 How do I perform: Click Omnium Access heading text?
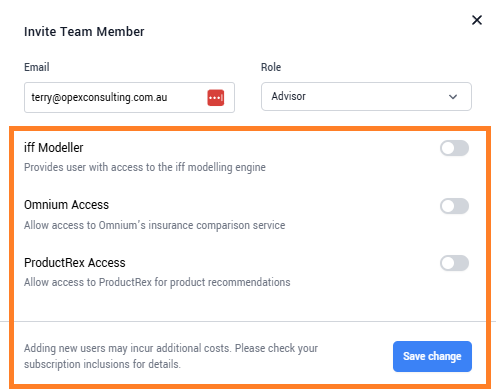click(66, 205)
